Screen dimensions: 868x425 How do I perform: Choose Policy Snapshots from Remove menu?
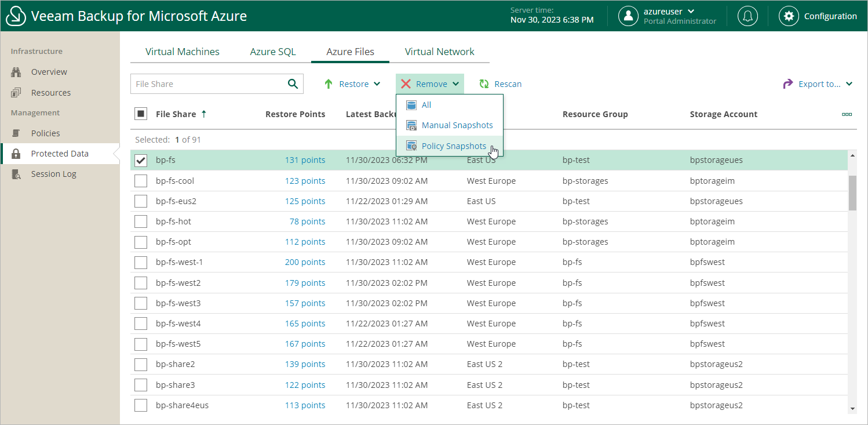tap(450, 146)
